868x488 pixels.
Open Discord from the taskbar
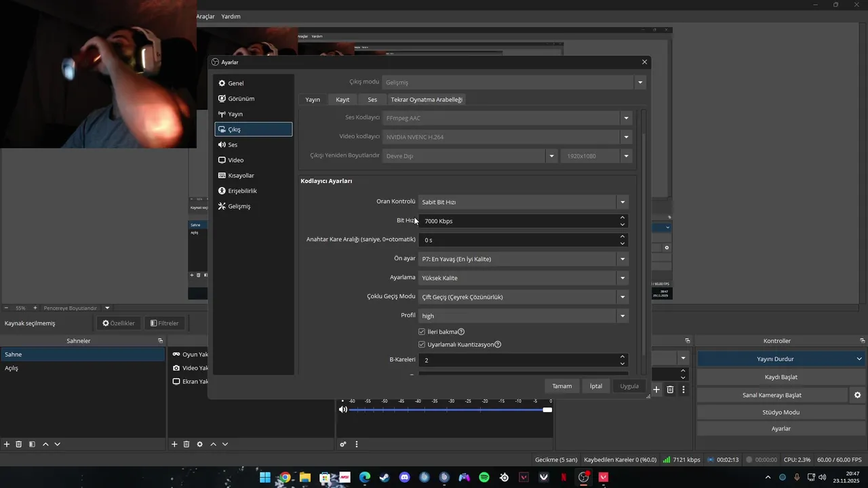(405, 477)
